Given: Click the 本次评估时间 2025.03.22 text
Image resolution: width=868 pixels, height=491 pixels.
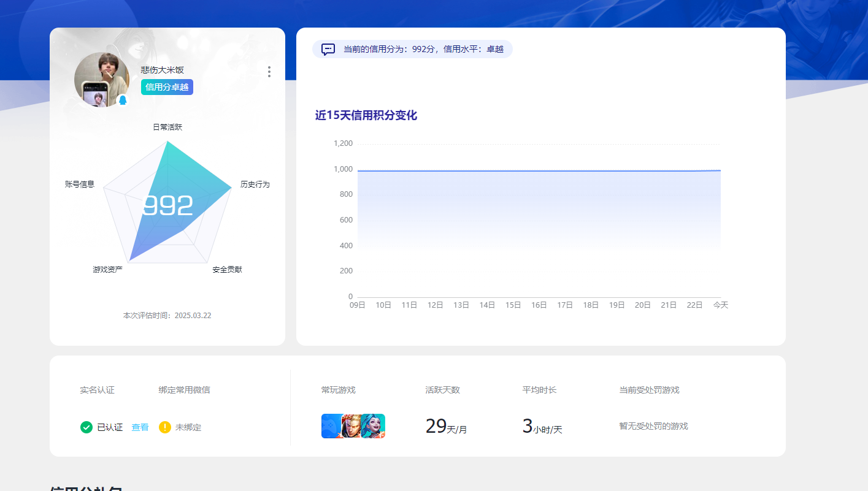Looking at the screenshot, I should (167, 316).
